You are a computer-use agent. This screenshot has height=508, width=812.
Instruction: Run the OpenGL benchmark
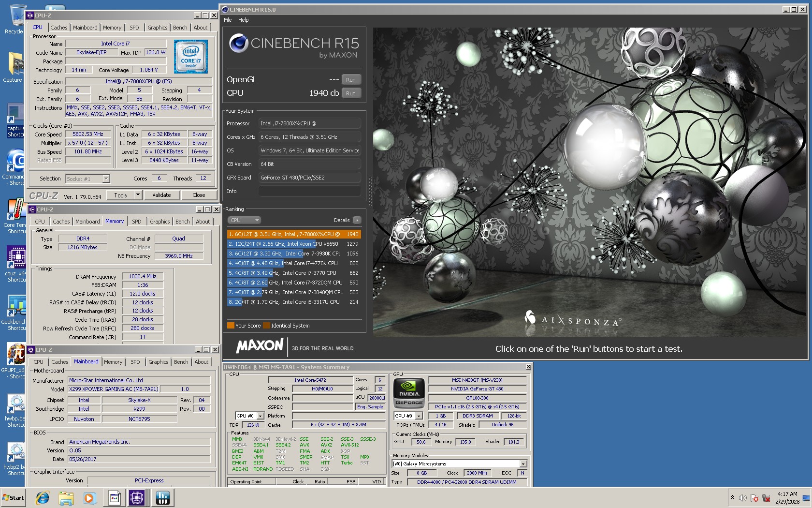pos(351,80)
